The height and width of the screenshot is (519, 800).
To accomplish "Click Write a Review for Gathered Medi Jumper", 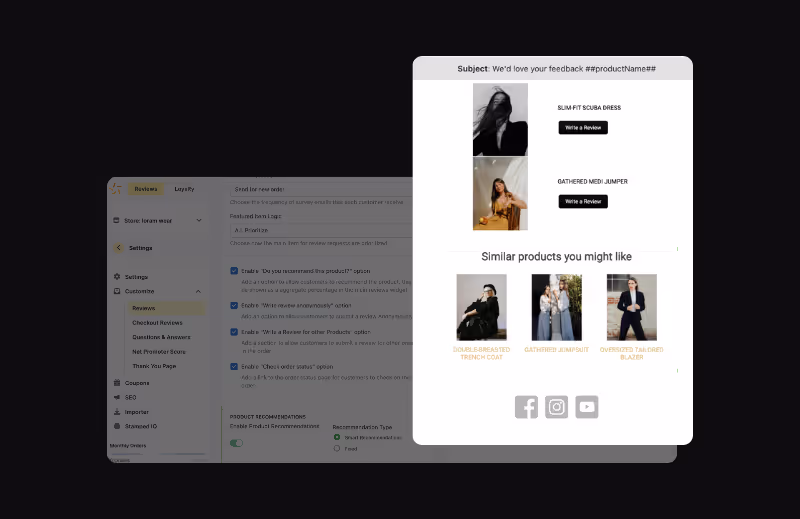I will tap(583, 202).
